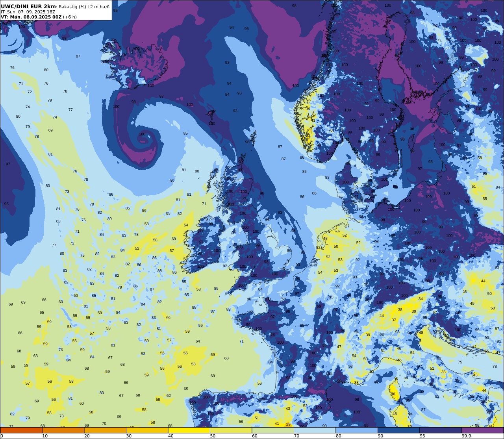Select the 10–20 orange legend swatch
The image size is (504, 439).
click(x=63, y=430)
